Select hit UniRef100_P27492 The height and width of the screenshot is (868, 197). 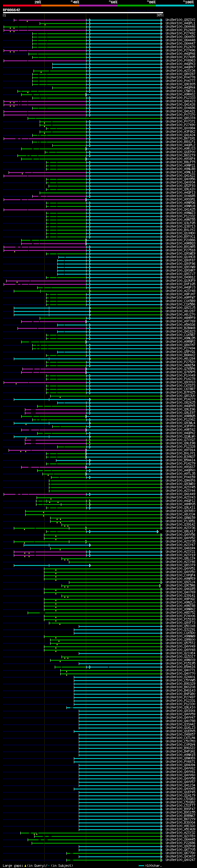point(180,34)
